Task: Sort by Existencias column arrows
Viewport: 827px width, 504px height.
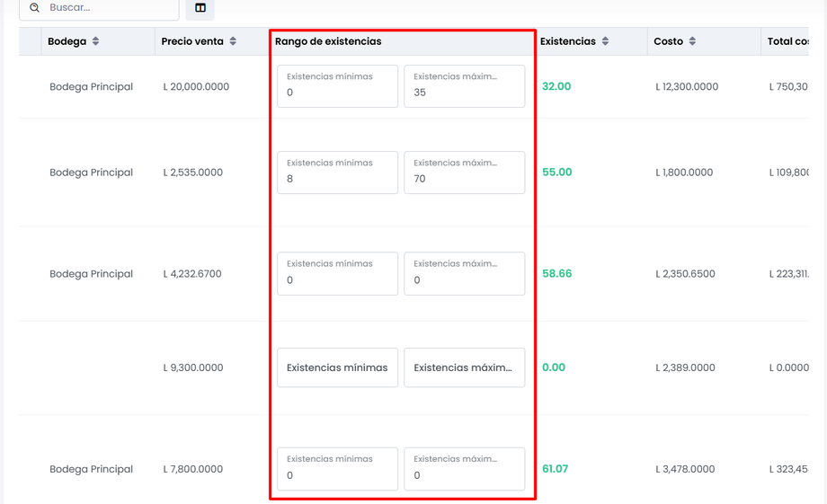Action: tap(605, 41)
